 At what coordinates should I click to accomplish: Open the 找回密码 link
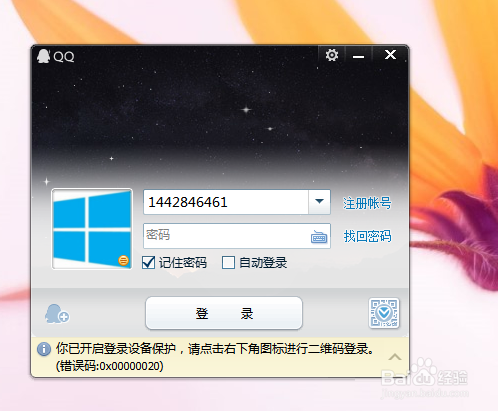(x=367, y=236)
